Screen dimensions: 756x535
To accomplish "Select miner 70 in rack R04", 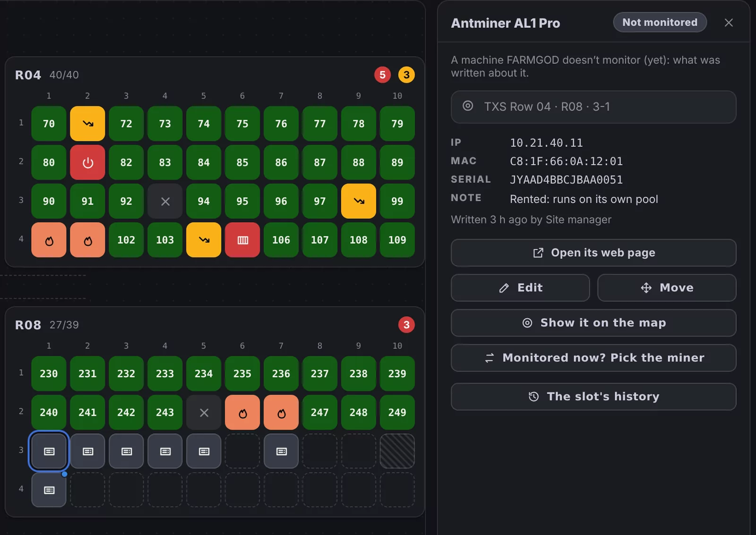I will [x=49, y=123].
